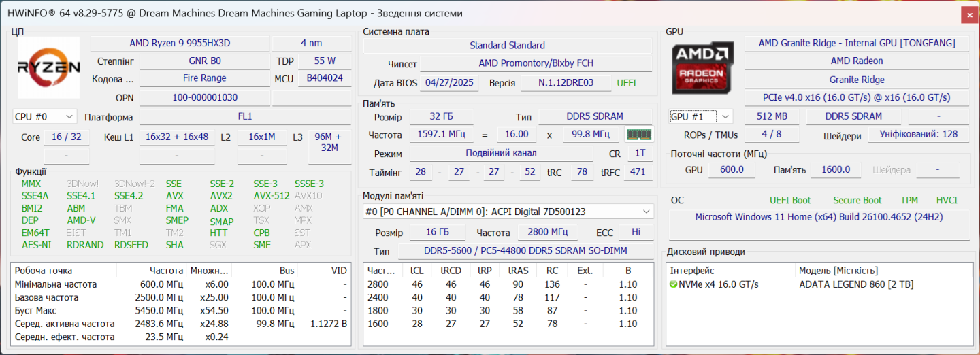Screen dimensions: 980x355
Task: Click the GPU memory clock 1600.0 value
Action: [x=836, y=169]
